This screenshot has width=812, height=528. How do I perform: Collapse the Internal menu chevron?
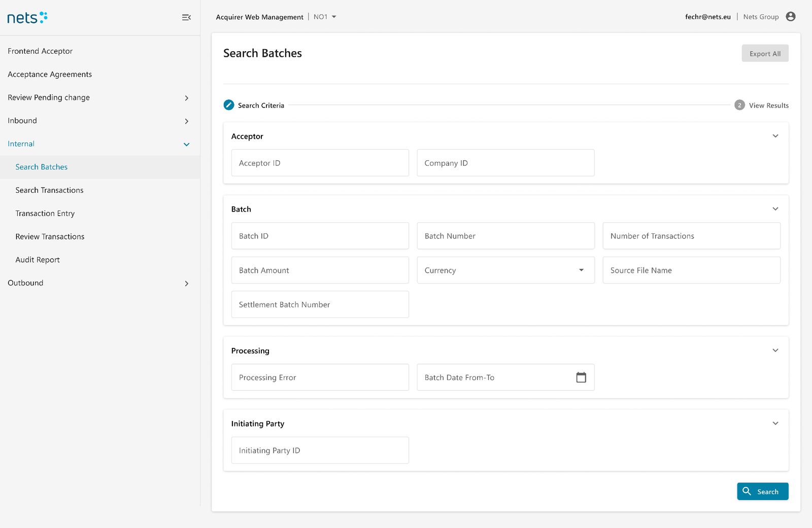[186, 145]
